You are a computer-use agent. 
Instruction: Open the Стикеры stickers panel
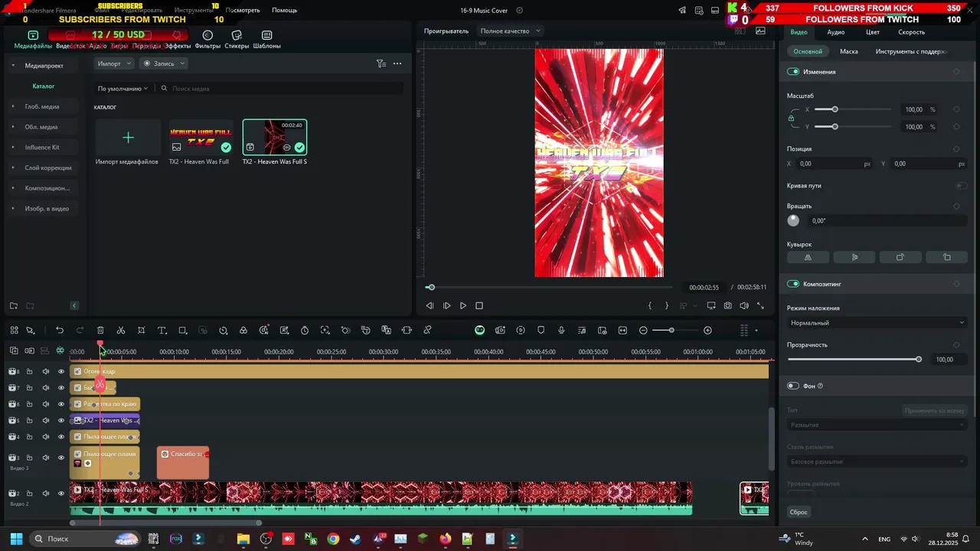tap(237, 40)
